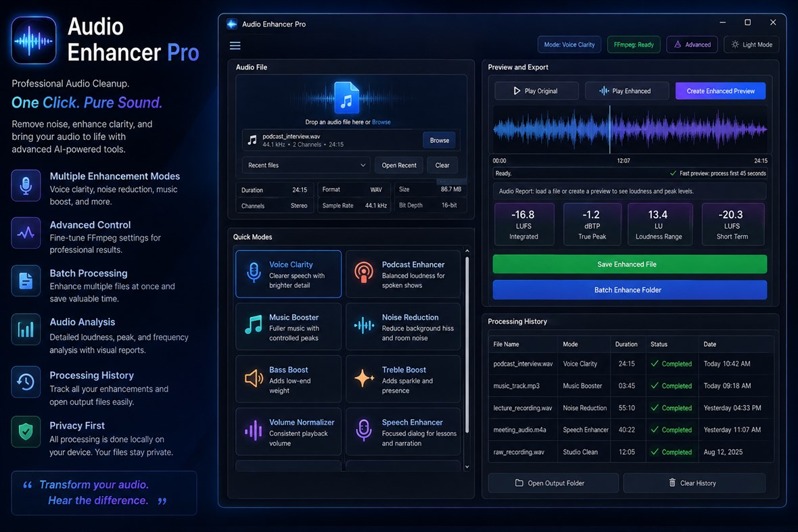The image size is (798, 532).
Task: Click the Quick Modes scroll down arrow
Action: point(467,467)
